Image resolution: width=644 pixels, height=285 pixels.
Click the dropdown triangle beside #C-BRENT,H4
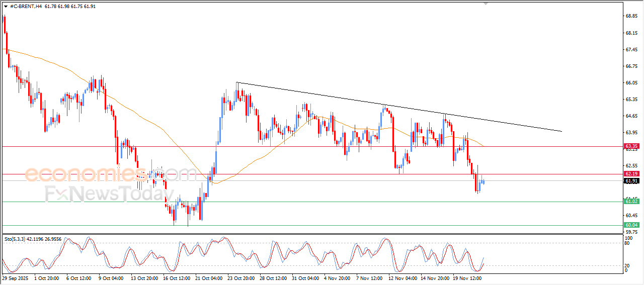6,7
